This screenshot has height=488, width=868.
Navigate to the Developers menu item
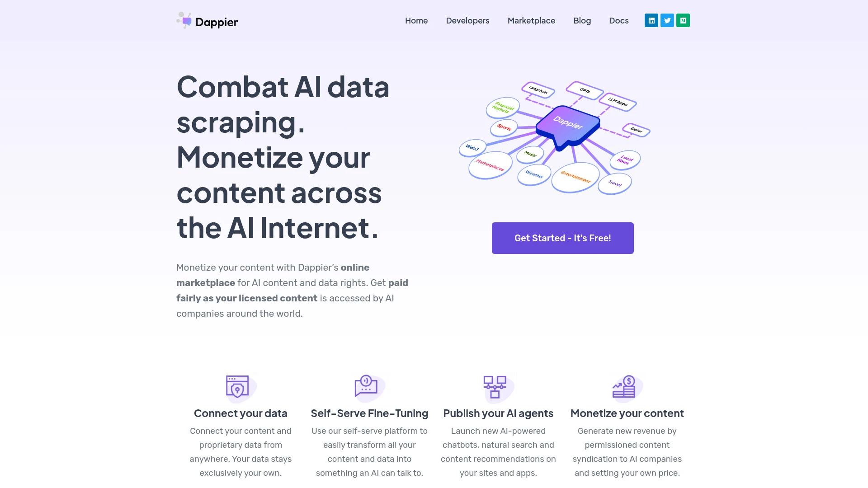(x=467, y=20)
